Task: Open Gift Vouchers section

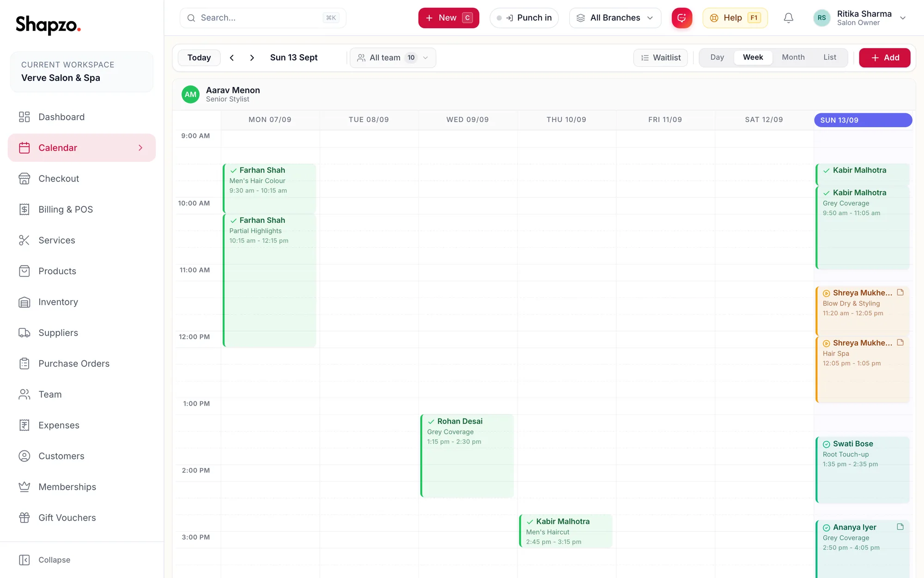Action: (x=82, y=518)
